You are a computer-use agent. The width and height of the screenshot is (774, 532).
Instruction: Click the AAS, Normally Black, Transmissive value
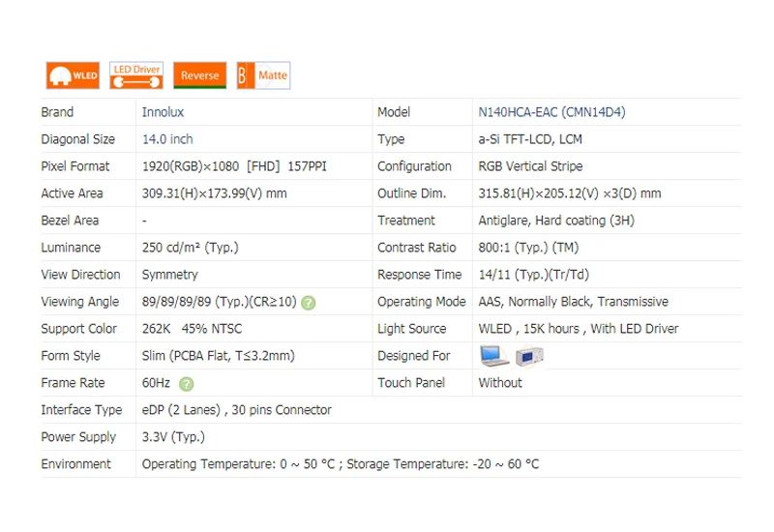[x=573, y=302]
